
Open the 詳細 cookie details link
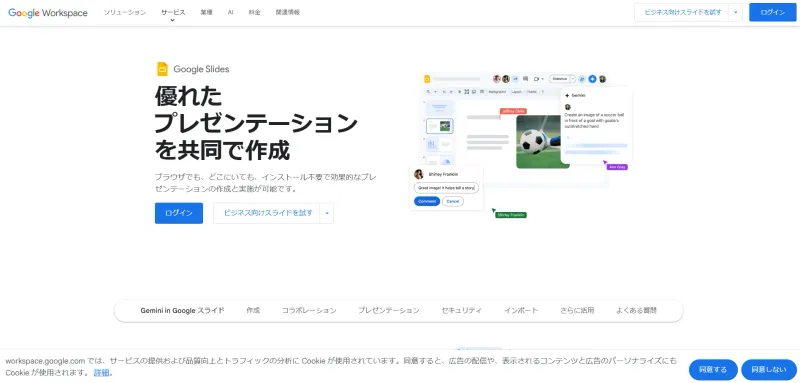101,373
